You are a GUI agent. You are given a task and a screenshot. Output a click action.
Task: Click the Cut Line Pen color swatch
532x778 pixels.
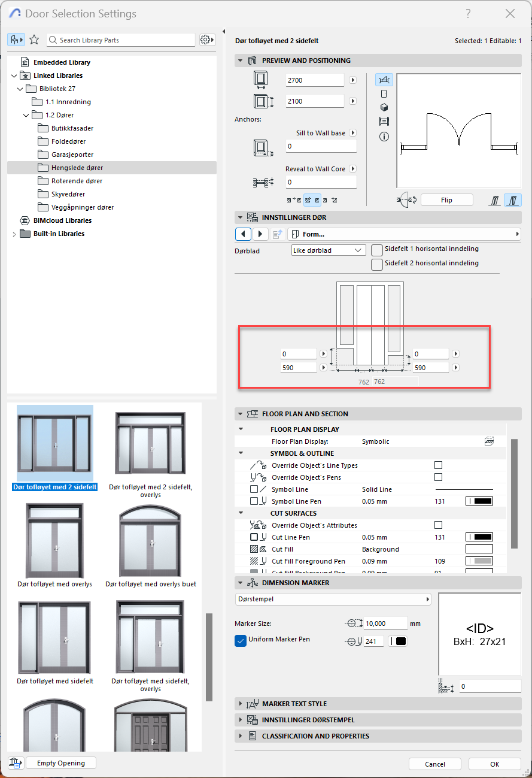(479, 537)
